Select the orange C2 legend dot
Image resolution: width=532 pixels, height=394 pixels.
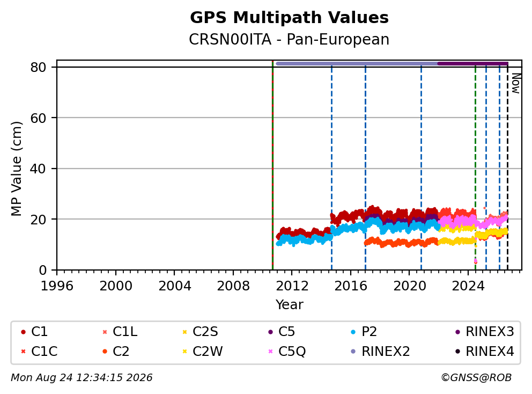pos(105,352)
